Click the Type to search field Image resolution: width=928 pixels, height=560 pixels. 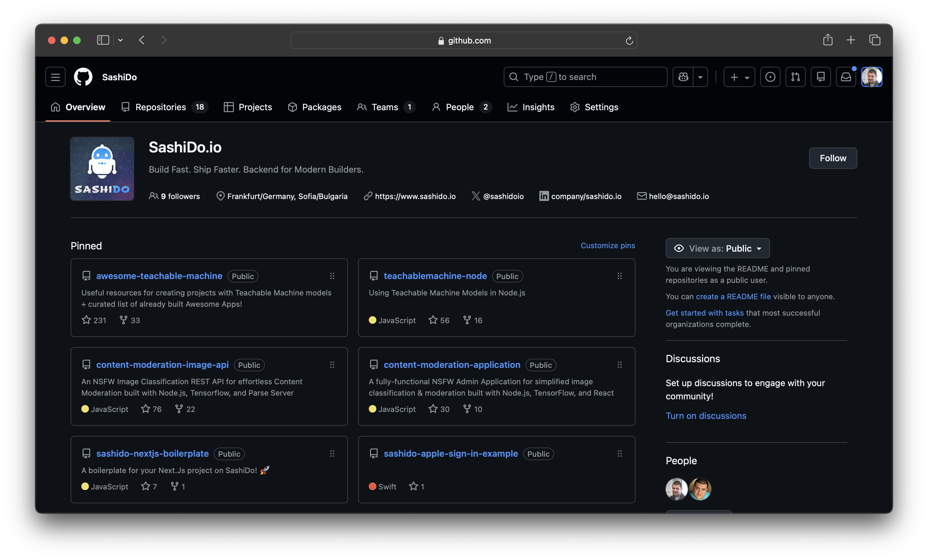[585, 77]
